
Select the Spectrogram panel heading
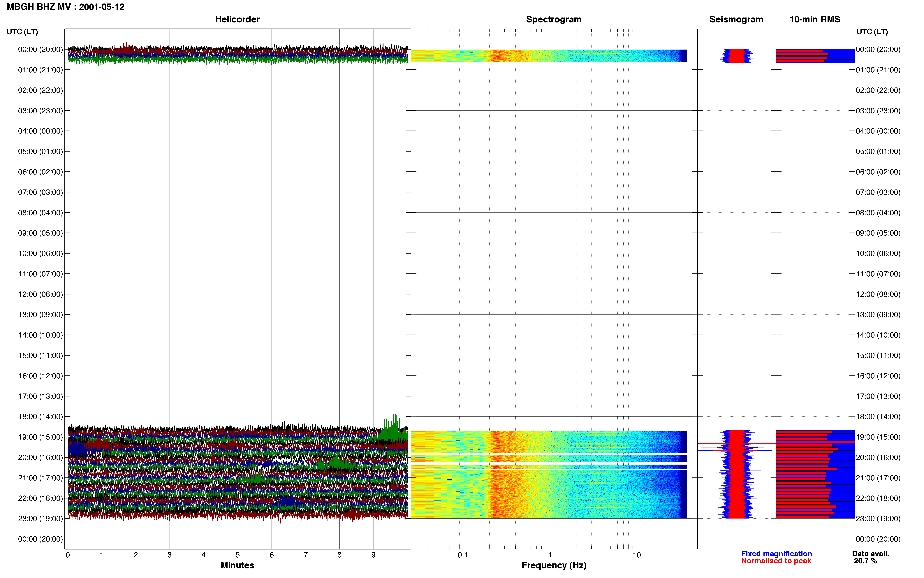[554, 19]
